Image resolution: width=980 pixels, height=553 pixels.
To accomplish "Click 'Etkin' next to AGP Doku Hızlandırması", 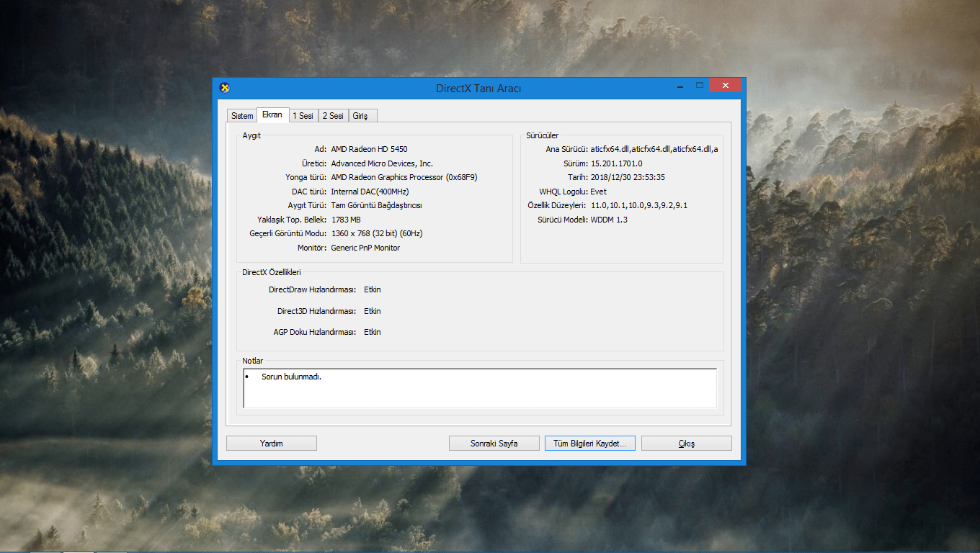I will [373, 332].
